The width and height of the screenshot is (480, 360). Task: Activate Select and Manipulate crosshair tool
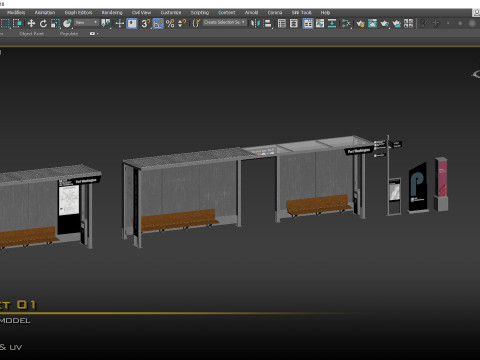(120, 23)
